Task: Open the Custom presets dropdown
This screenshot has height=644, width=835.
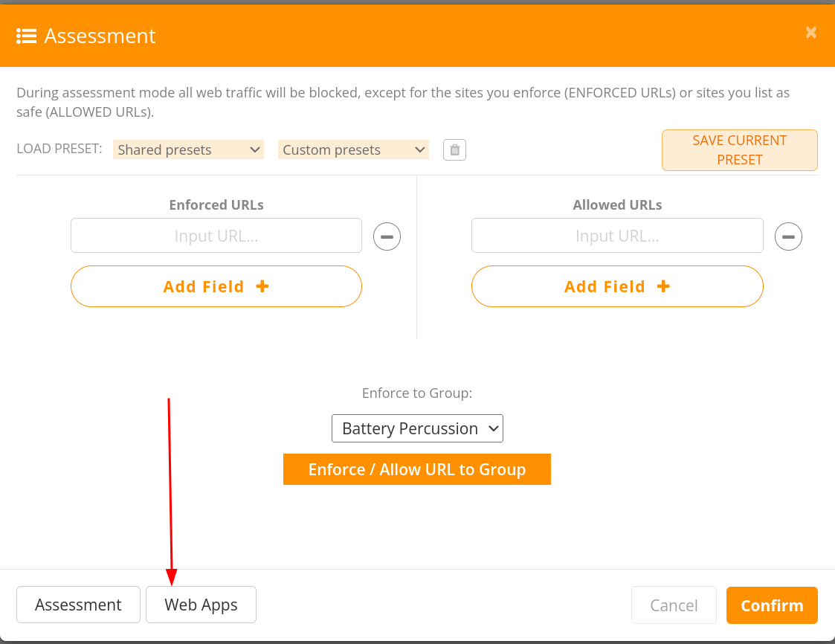Action: coord(353,149)
